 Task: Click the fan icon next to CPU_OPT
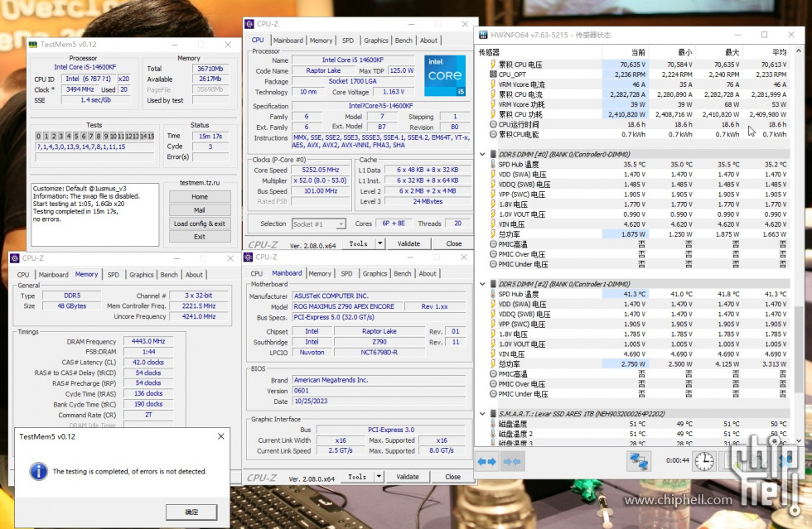493,74
